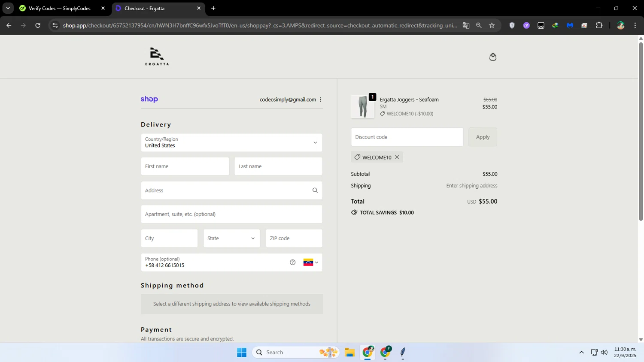Screen dimensions: 644x362
Task: Remove the WELCOME10 discount code tag
Action: coord(397,157)
